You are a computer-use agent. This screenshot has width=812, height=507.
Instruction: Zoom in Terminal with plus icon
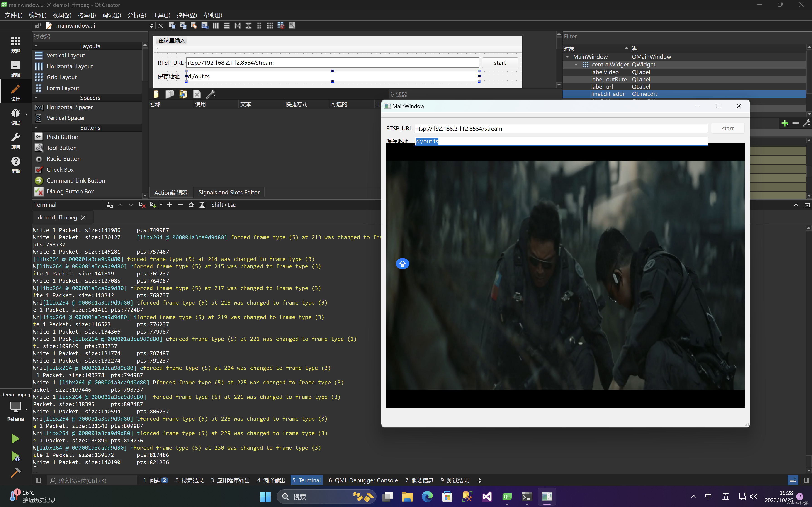170,205
